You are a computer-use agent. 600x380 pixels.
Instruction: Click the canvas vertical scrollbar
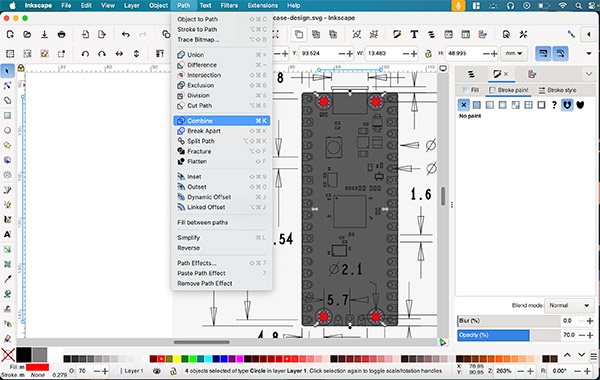[x=443, y=196]
